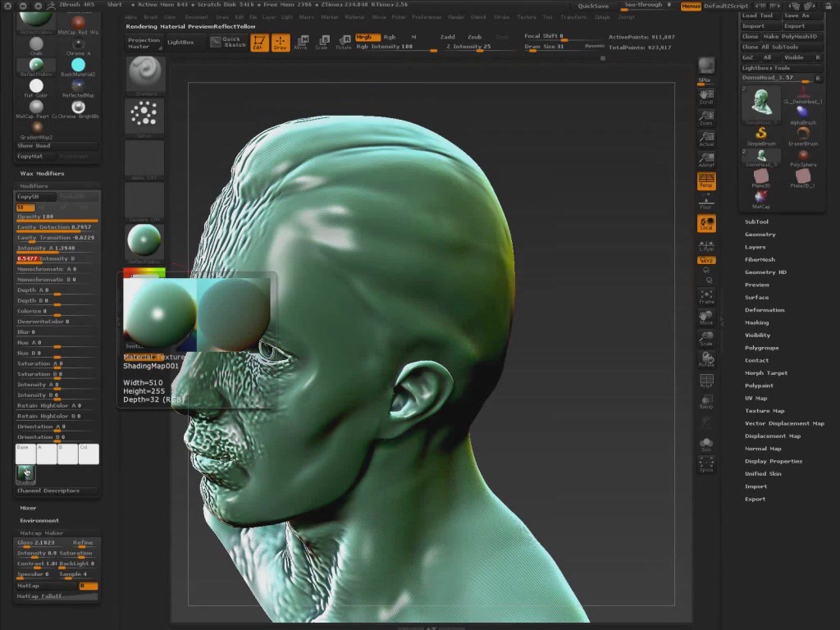Select the EraserBrush tool
840x630 pixels.
[x=802, y=136]
